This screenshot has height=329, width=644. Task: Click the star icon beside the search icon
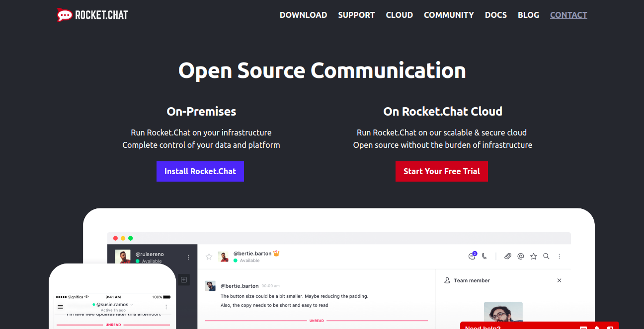(x=534, y=256)
